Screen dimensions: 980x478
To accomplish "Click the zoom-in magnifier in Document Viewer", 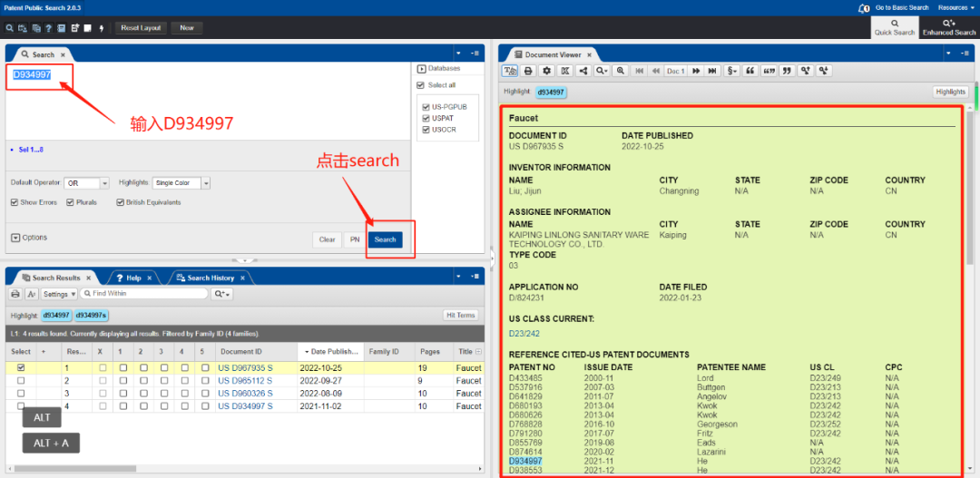I will [x=621, y=71].
